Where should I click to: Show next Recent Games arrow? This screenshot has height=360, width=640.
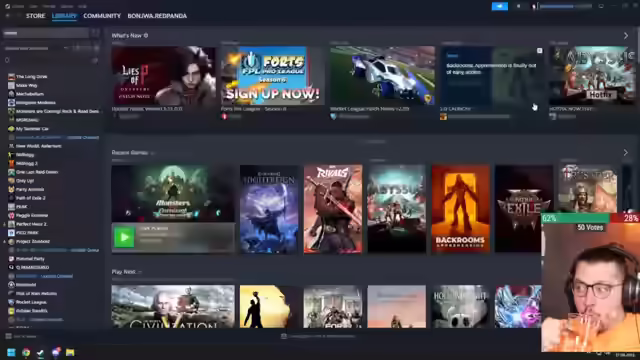pyautogui.click(x=625, y=153)
